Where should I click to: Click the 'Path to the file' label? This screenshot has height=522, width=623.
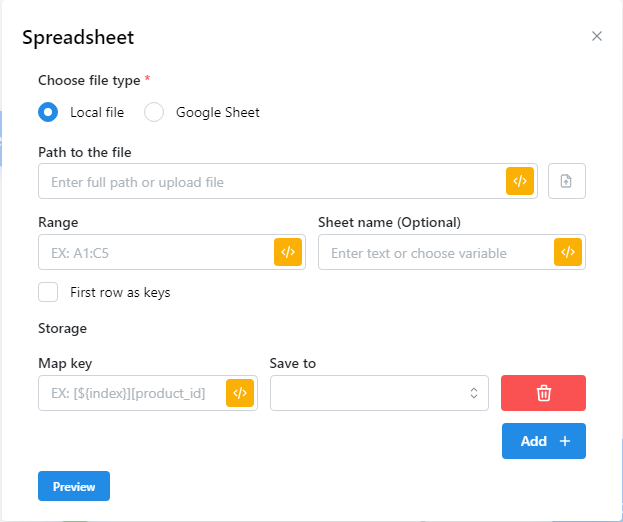pos(85,152)
